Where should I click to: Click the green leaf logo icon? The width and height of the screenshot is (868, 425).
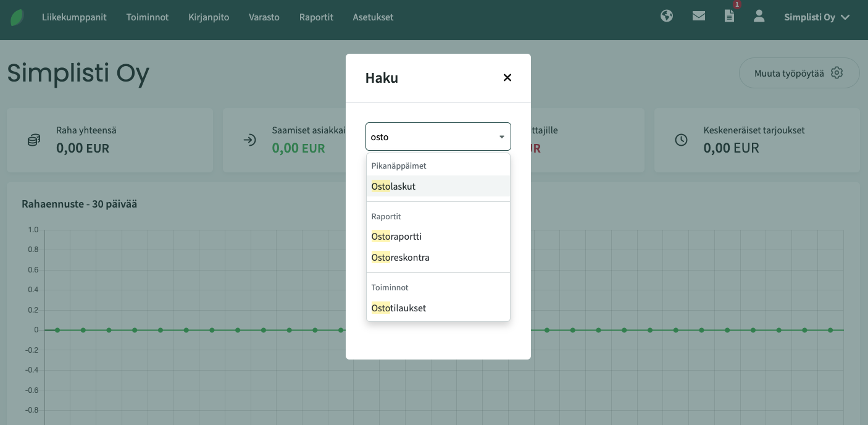tap(17, 17)
